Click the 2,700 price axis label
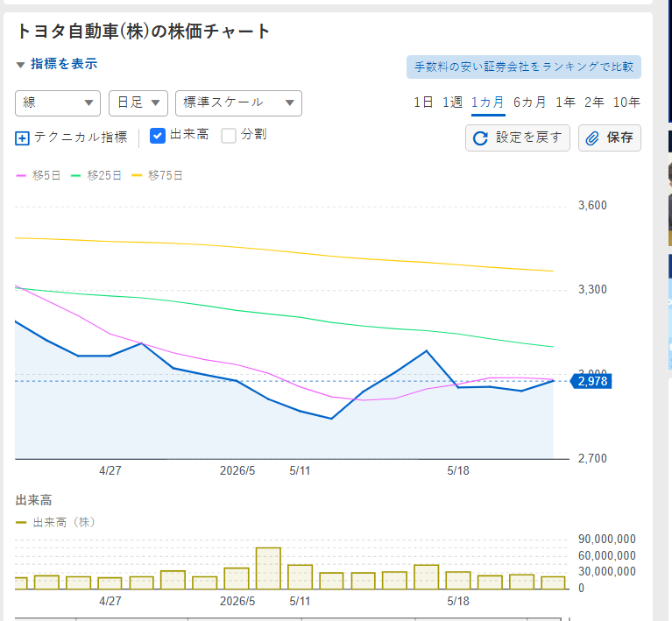 coord(592,459)
